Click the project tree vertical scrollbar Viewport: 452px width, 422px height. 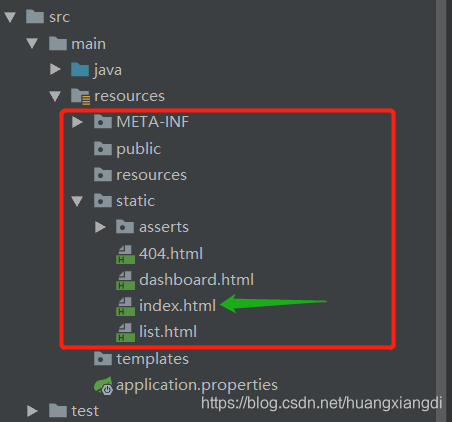pos(441,211)
